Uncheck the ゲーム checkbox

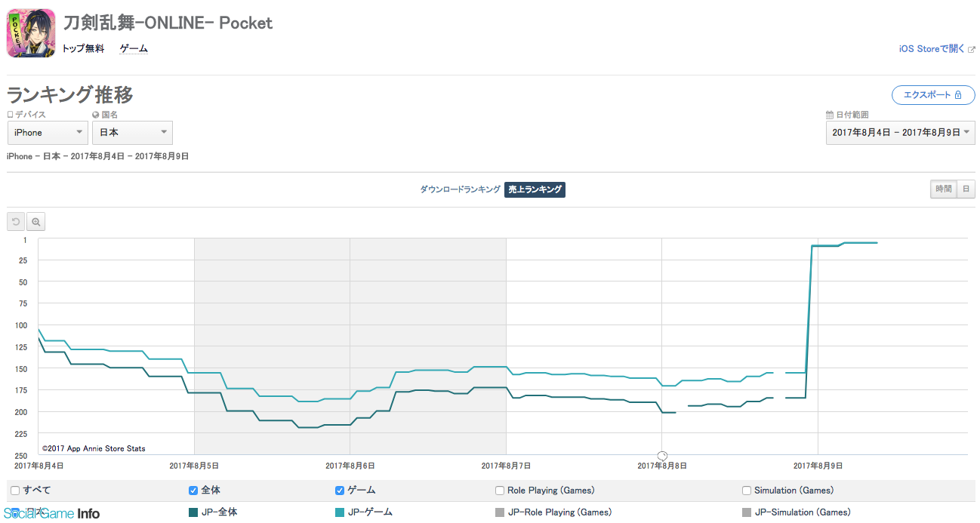tap(340, 491)
